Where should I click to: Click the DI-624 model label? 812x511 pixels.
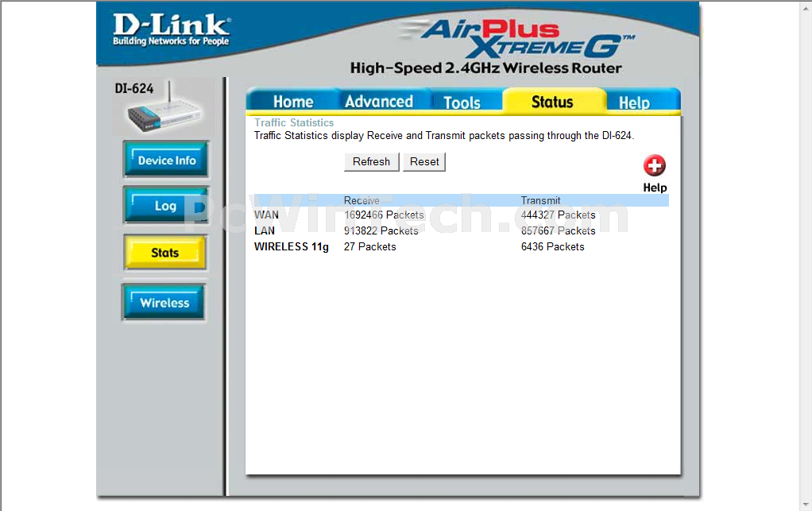tap(134, 88)
